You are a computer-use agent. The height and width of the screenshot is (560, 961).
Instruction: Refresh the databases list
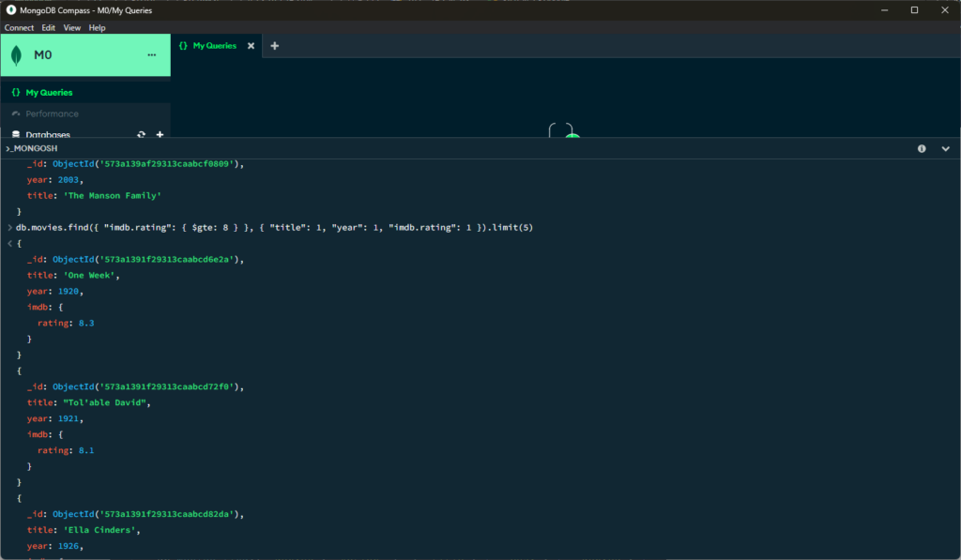point(142,135)
